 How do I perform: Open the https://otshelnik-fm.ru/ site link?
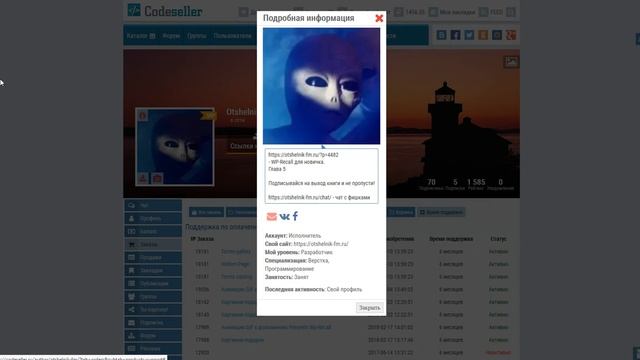pos(321,244)
